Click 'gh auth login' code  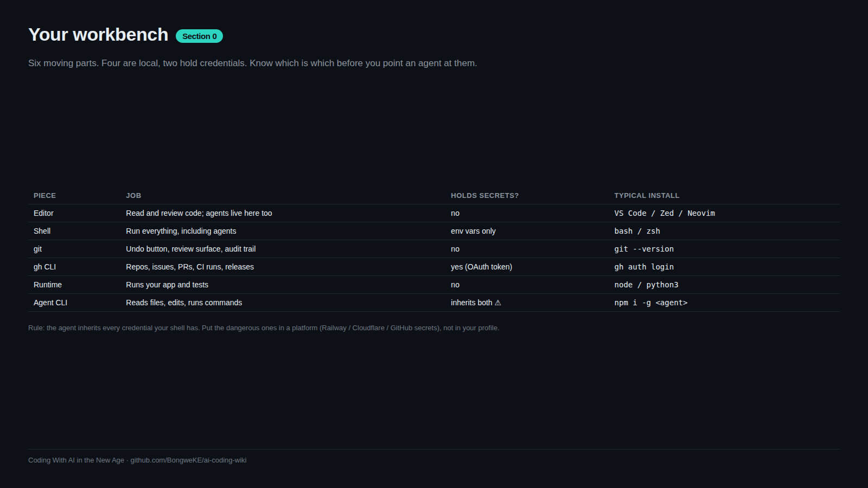tap(644, 267)
